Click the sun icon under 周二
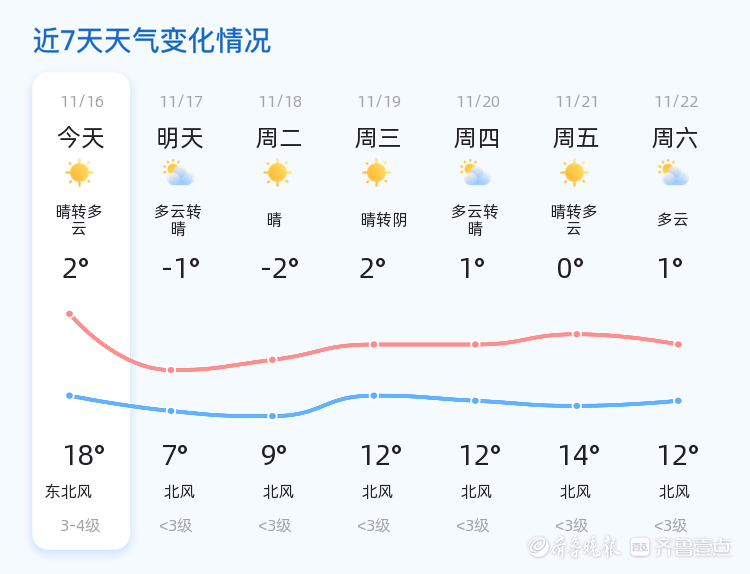The height and width of the screenshot is (574, 750). [278, 173]
